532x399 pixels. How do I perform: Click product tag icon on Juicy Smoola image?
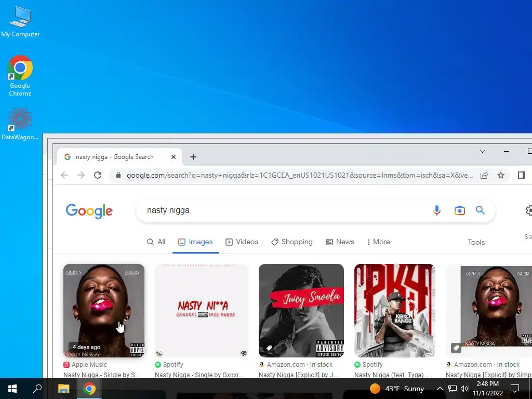tap(269, 348)
